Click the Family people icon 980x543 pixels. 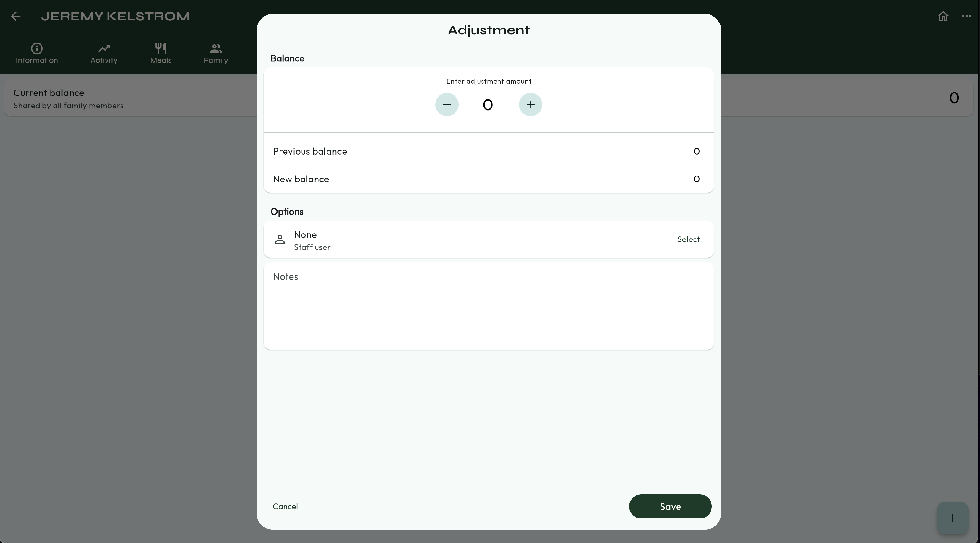(x=216, y=48)
